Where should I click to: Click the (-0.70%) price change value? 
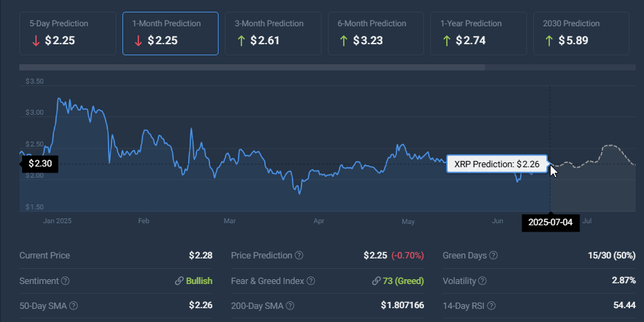[x=407, y=255]
